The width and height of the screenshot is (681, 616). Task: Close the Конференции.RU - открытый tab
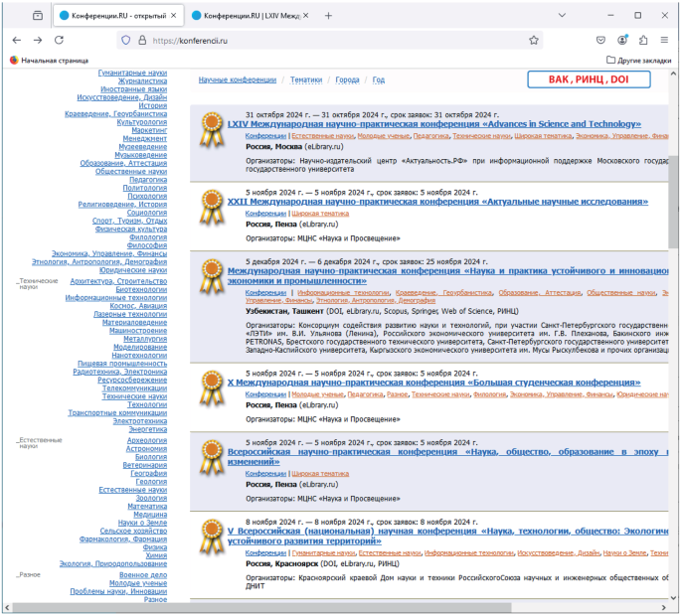[174, 15]
